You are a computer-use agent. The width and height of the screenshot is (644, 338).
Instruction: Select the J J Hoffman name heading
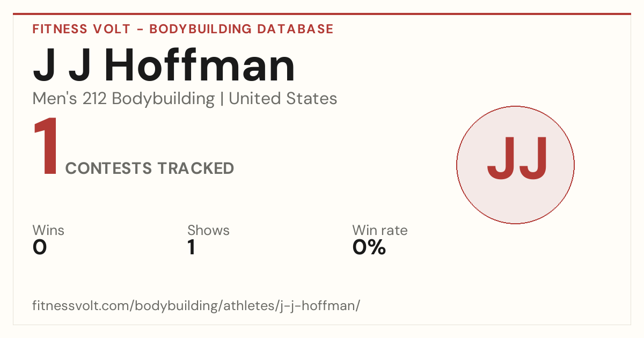pyautogui.click(x=164, y=65)
